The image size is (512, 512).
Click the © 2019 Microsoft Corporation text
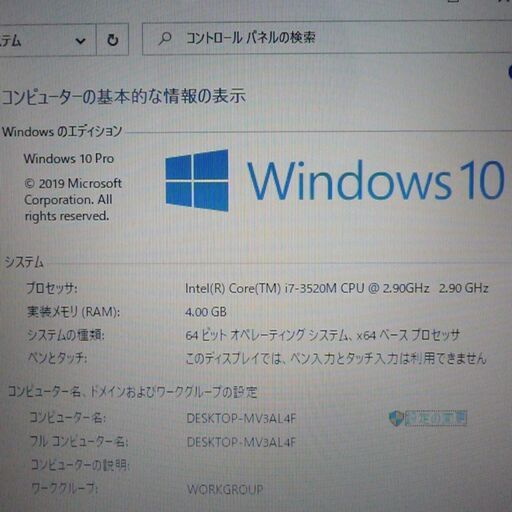[x=73, y=200]
